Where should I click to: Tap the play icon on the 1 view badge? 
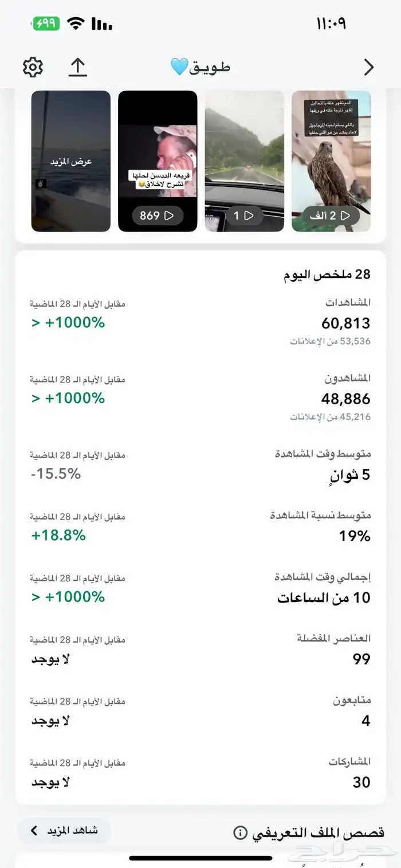[x=249, y=216]
